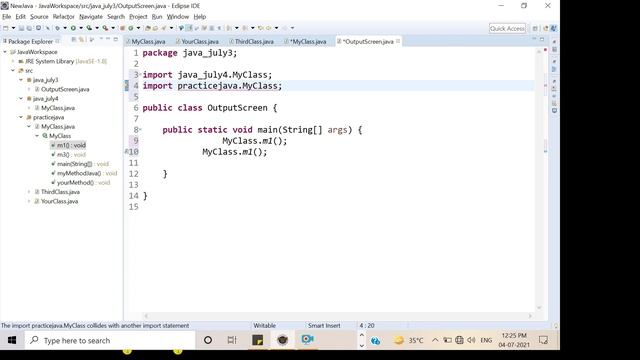Toggle the import fold on line 3
This screenshot has height=360, width=640.
(x=141, y=74)
